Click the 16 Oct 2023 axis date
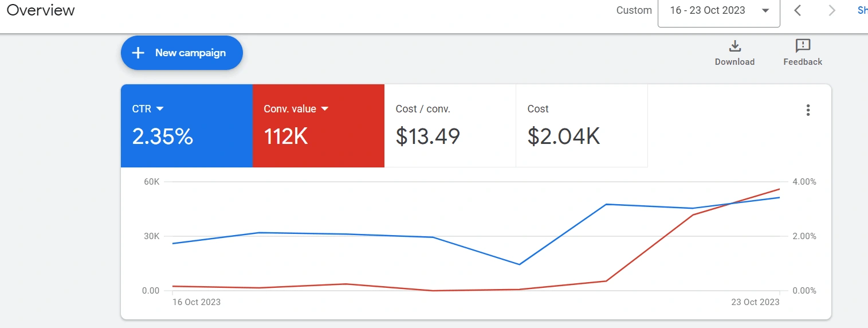The width and height of the screenshot is (868, 328). [197, 302]
